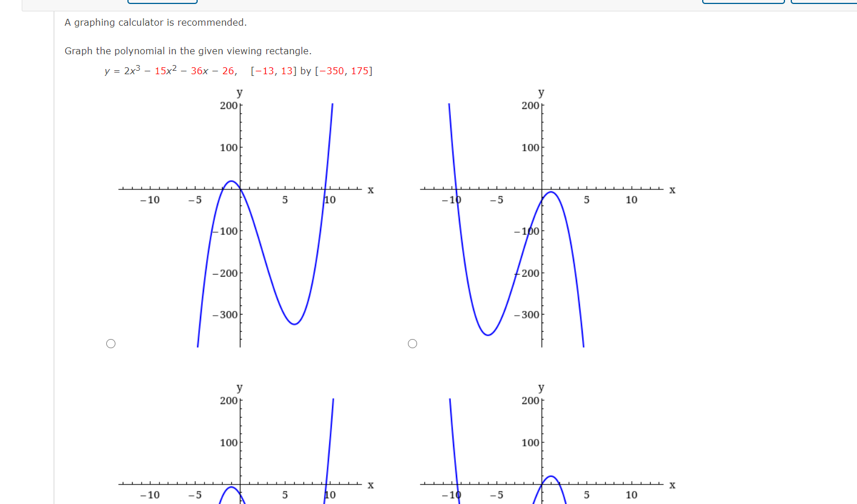Click the y-axis label on the first graph
Image resolution: width=857 pixels, height=504 pixels.
coord(239,92)
